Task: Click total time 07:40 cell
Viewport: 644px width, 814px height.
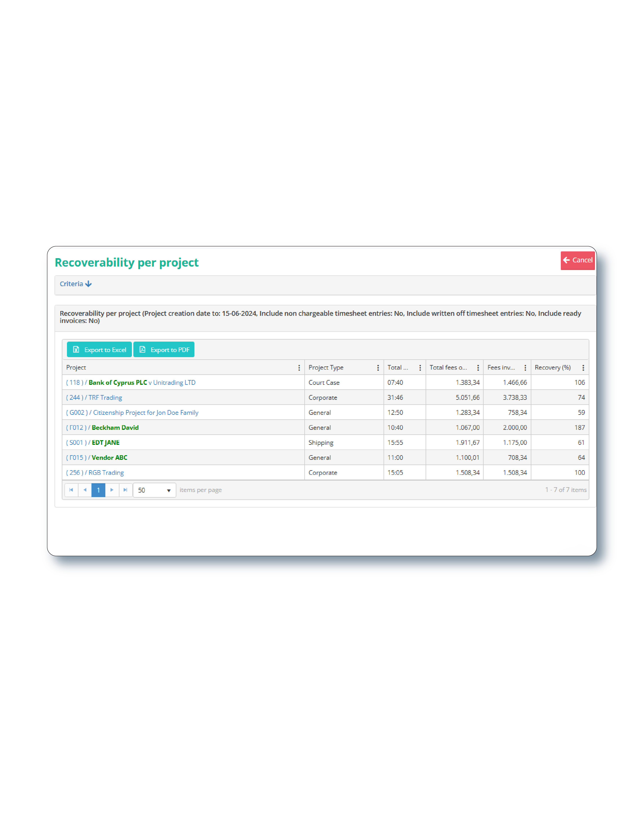Action: (x=405, y=382)
